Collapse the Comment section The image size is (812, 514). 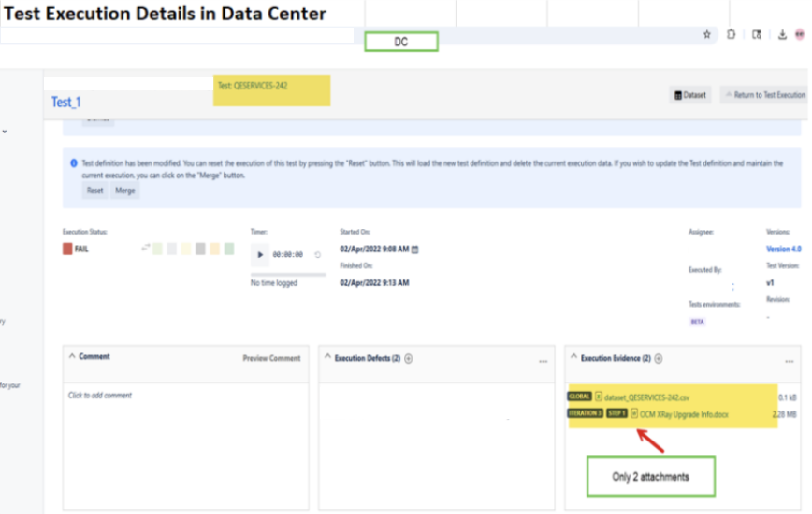(x=72, y=356)
